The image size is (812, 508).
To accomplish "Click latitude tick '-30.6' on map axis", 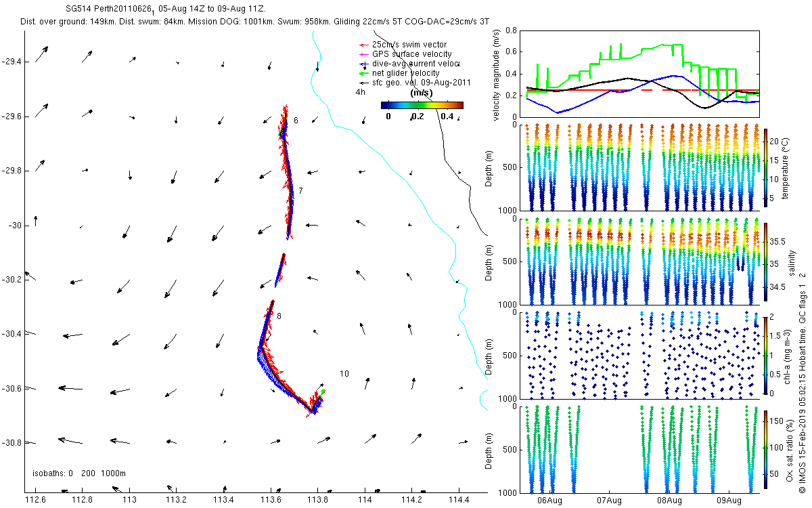I will tap(10, 388).
